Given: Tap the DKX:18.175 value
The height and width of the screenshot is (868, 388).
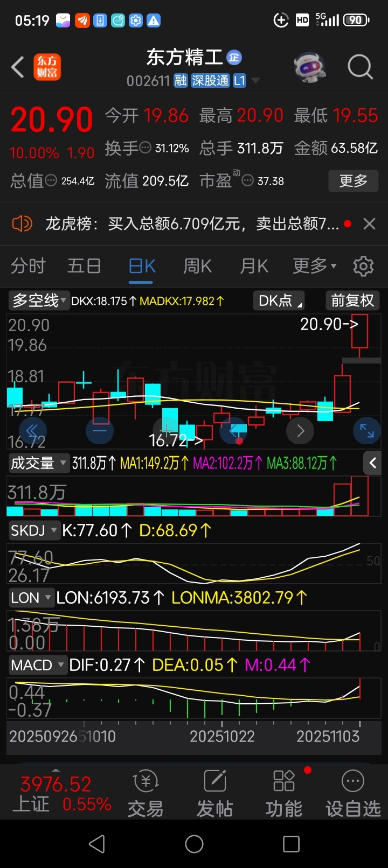Looking at the screenshot, I should point(103,301).
